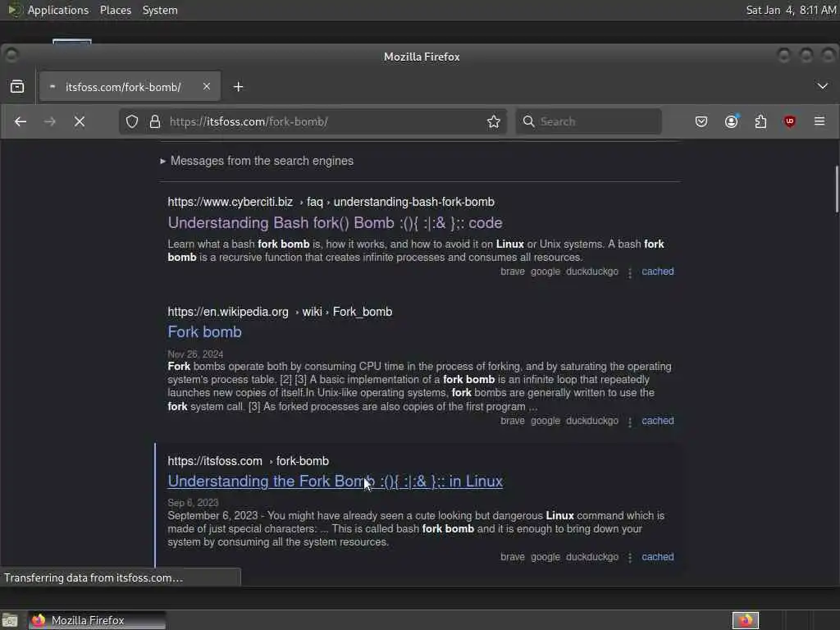
Task: Stop loading the page
Action: click(80, 121)
